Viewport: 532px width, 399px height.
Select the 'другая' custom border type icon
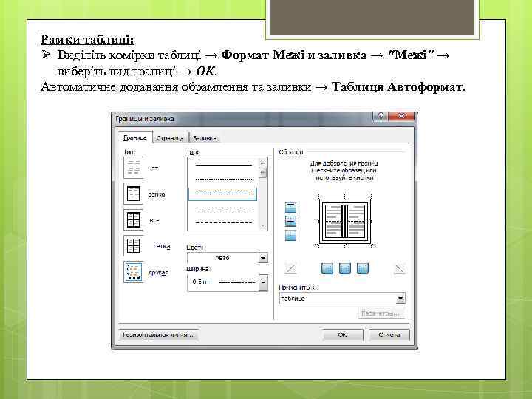pyautogui.click(x=133, y=272)
